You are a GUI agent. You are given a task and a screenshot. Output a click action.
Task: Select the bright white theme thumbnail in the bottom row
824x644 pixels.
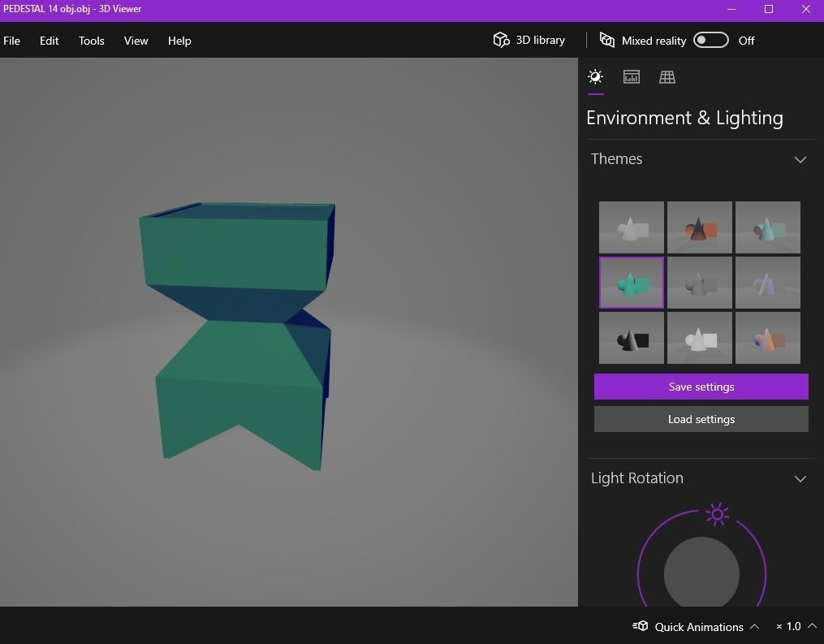pos(700,338)
